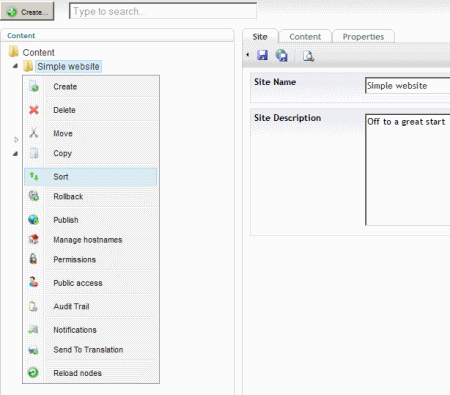450x395 pixels.
Task: Choose Send To Translation menu entry
Action: (91, 350)
